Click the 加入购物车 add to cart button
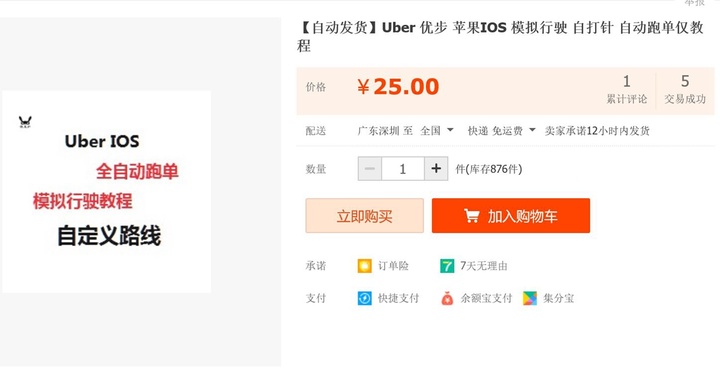Viewport: 720px width, 379px height. coord(511,215)
